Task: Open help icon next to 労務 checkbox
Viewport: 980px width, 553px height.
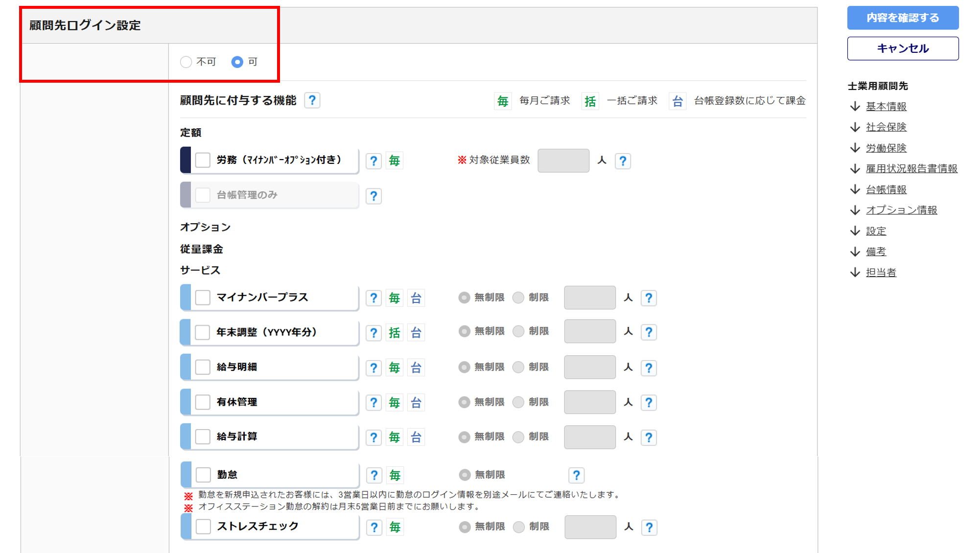Action: click(373, 161)
